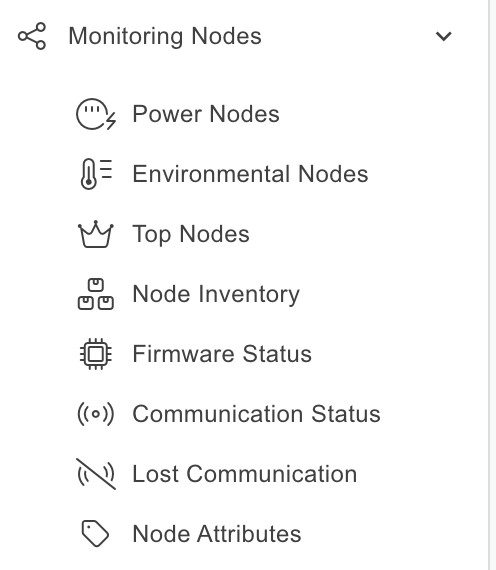496x570 pixels.
Task: Open Communication Status text link
Action: tap(256, 414)
